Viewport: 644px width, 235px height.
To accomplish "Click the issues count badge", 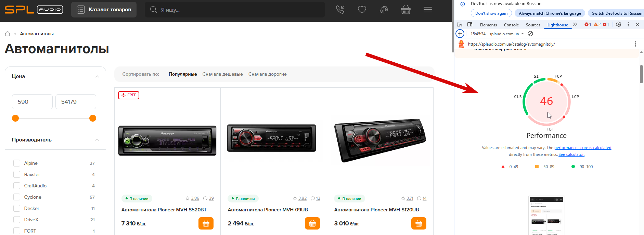I will click(606, 25).
